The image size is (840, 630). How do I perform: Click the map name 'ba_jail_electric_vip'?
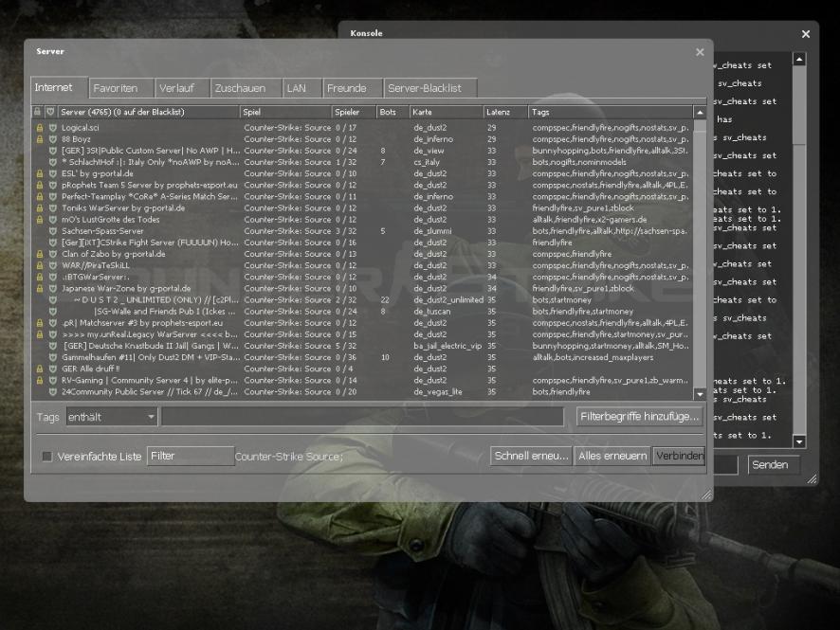[447, 346]
